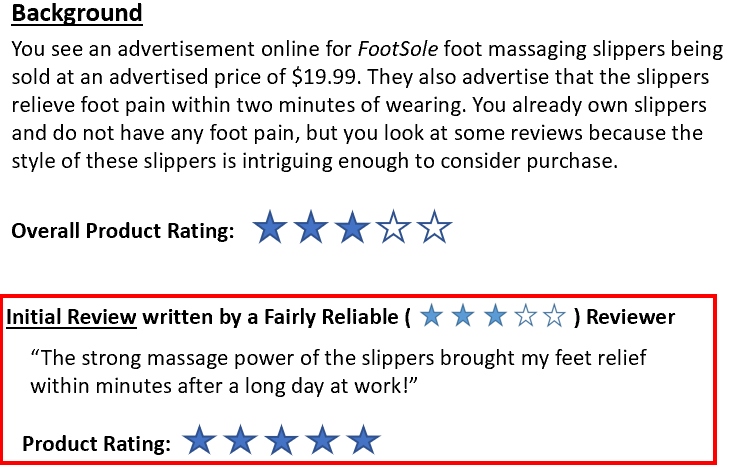
Task: Click second star in Overall Product Rating
Action: point(311,230)
